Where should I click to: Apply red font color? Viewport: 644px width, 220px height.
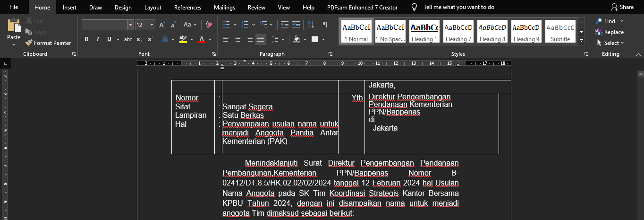202,39
